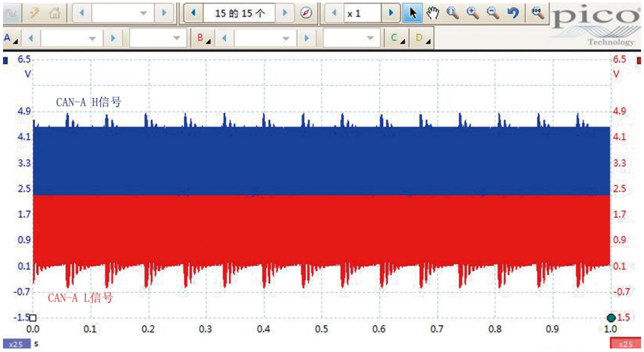Click the 1.0 time axis label
This screenshot has height=352, width=644.
[x=611, y=329]
